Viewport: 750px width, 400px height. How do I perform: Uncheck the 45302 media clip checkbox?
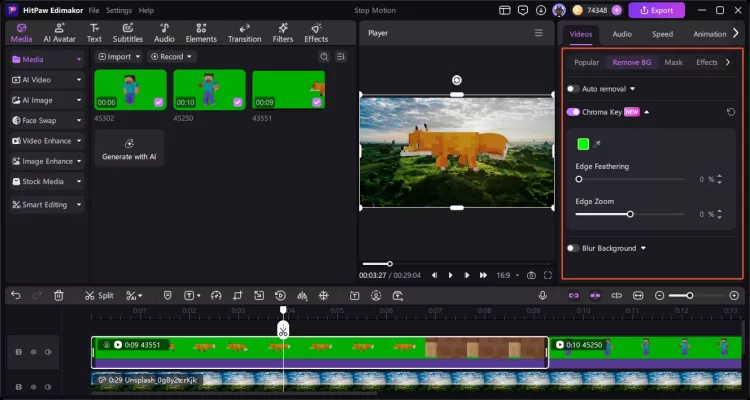click(159, 102)
